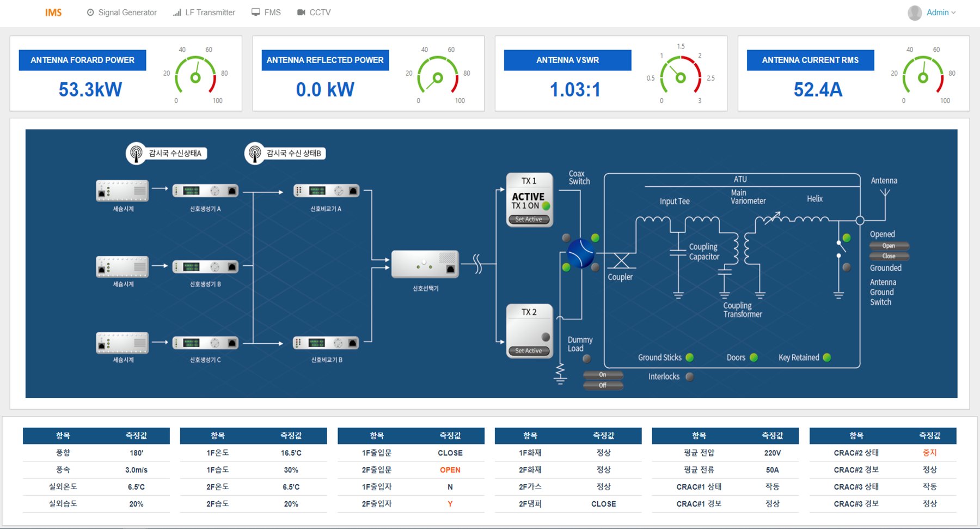The width and height of the screenshot is (980, 529).
Task: Select the 신호비교기 A device icon
Action: pos(326,191)
